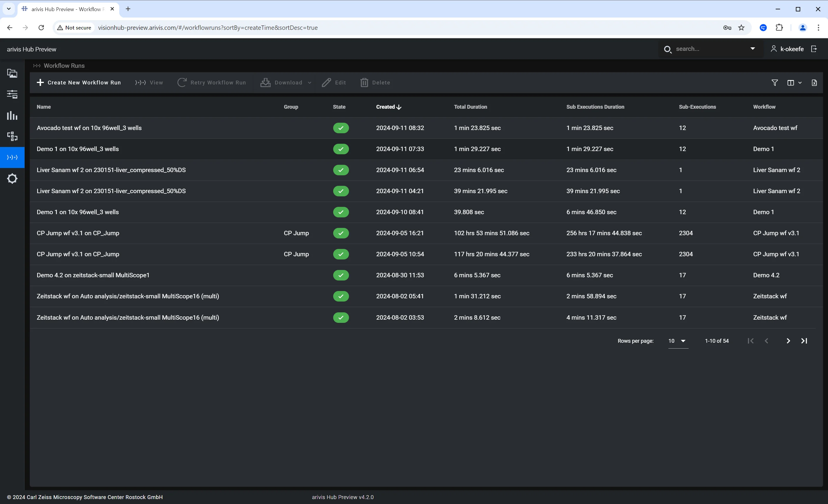The image size is (828, 504).
Task: Expand the Download options arrow
Action: (310, 83)
